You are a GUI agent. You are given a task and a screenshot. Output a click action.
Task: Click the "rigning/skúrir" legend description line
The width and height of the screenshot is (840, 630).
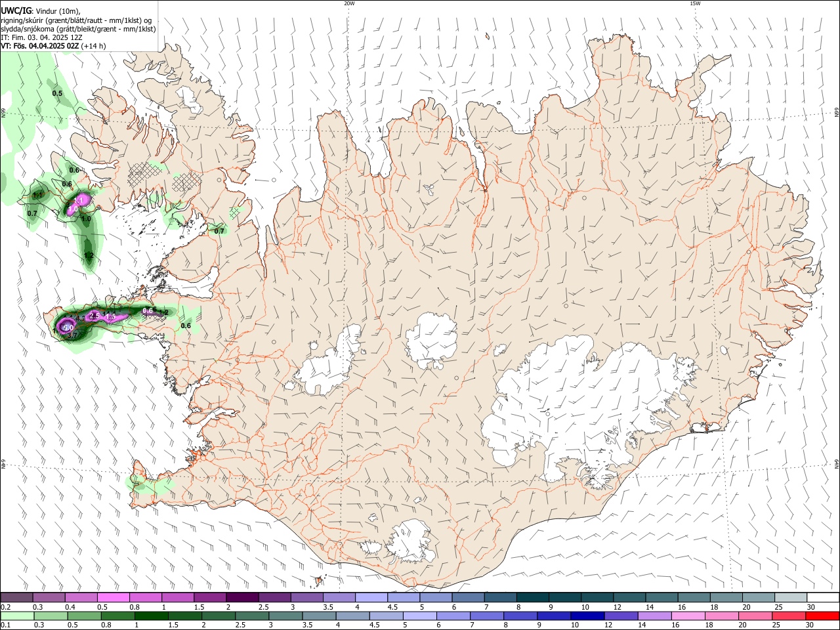coord(75,20)
